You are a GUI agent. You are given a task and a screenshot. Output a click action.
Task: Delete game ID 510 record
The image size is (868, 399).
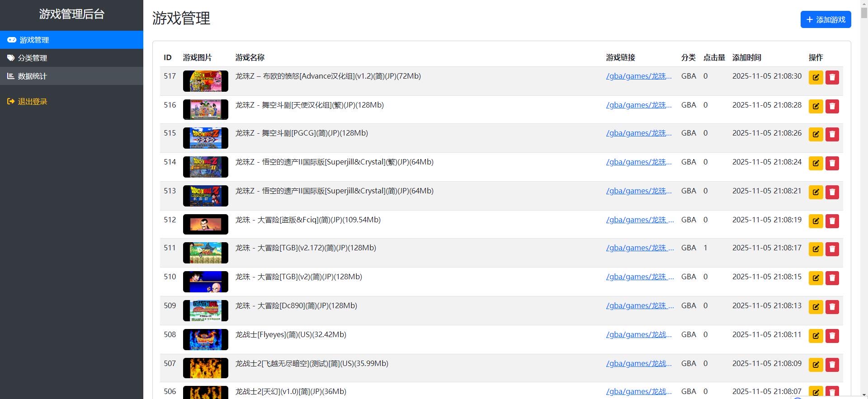pyautogui.click(x=832, y=278)
